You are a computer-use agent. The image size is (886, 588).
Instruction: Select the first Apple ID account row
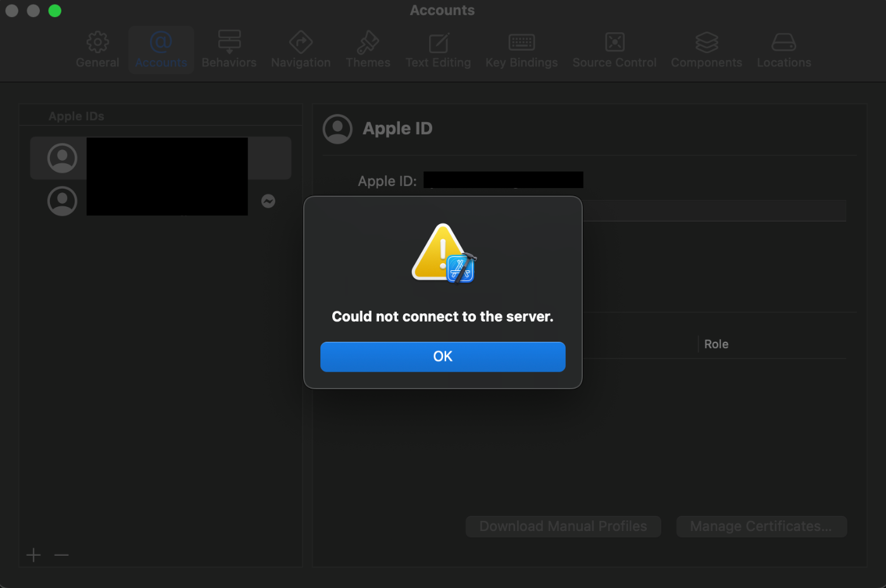click(161, 158)
